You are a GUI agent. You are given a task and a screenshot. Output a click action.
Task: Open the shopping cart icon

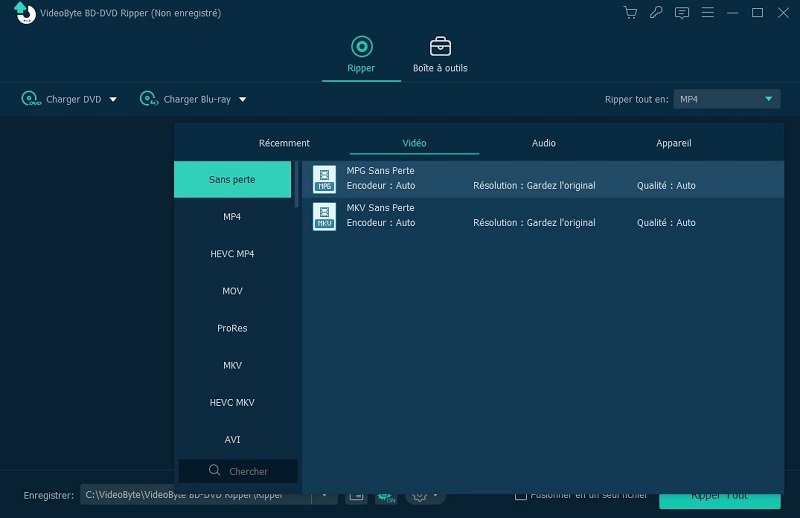pos(631,13)
